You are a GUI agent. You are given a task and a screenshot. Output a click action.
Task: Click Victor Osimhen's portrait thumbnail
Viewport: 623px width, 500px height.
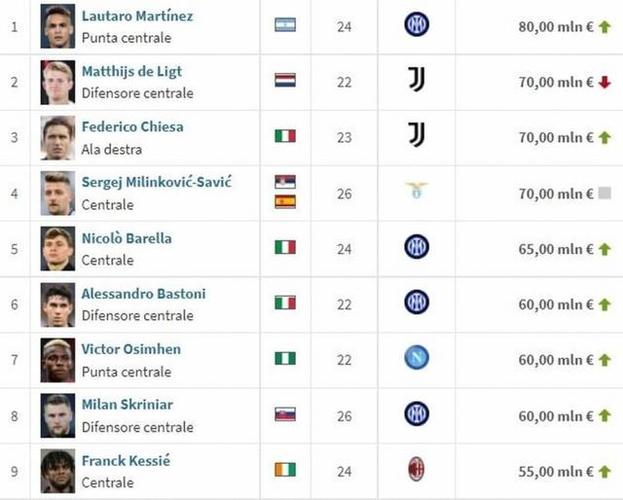pos(58,359)
